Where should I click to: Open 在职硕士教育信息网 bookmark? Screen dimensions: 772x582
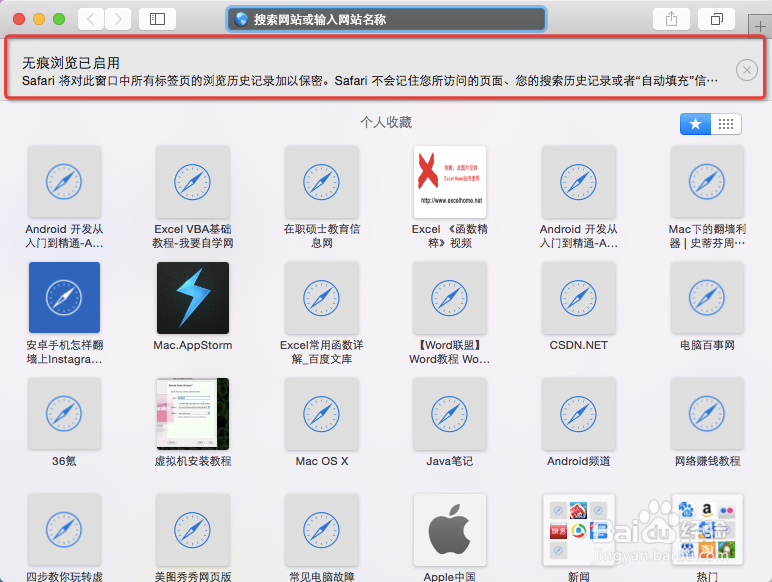pos(322,198)
